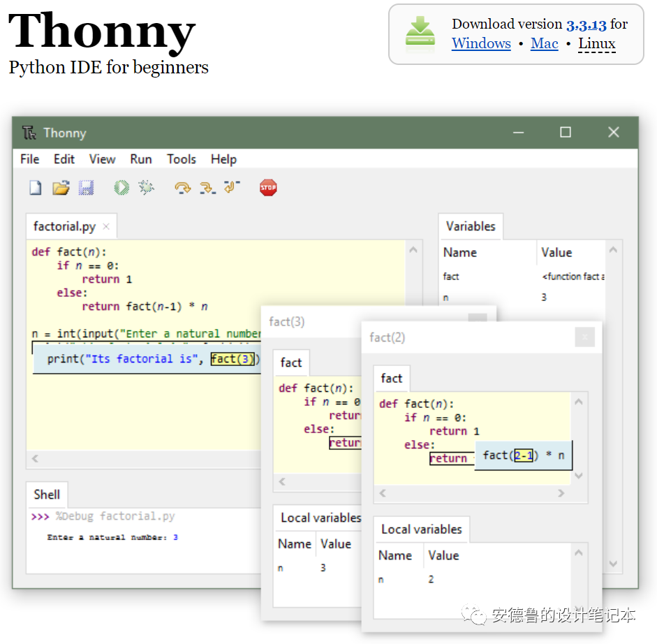657x644 pixels.
Task: Click the highlighted 2-1 expression
Action: (x=524, y=455)
